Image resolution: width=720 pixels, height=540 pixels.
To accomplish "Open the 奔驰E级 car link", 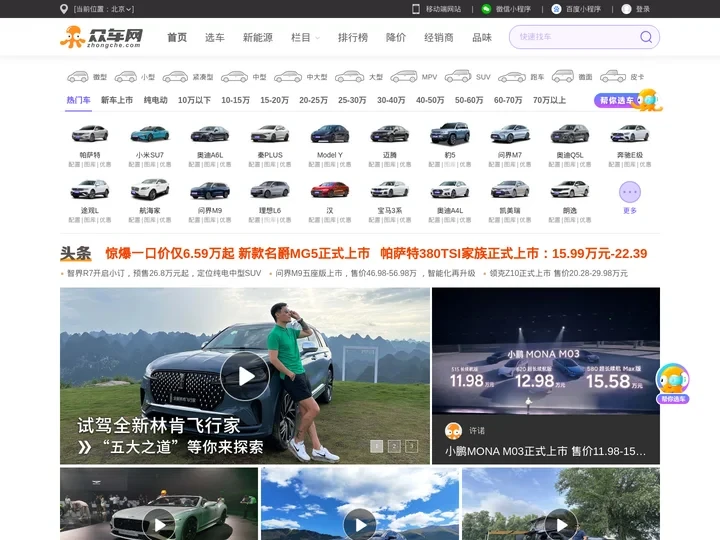I will [630, 155].
